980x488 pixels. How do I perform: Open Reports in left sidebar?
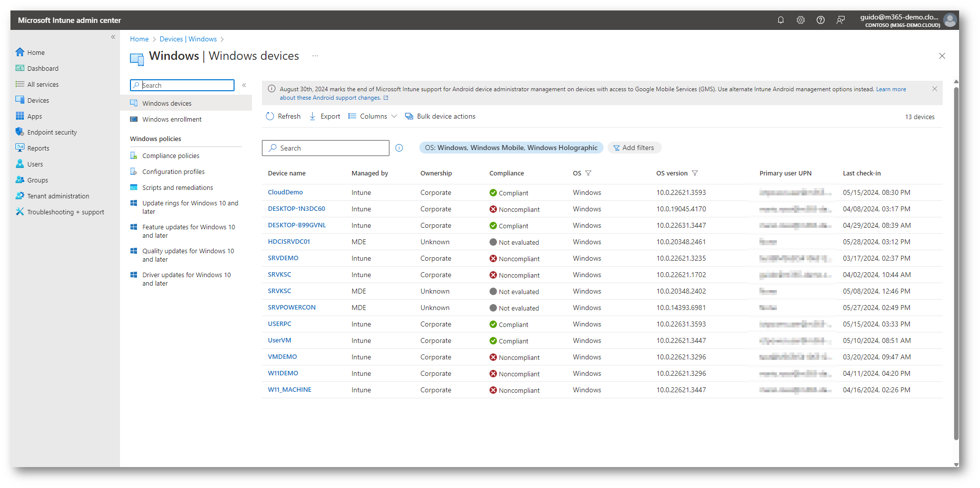pyautogui.click(x=38, y=148)
